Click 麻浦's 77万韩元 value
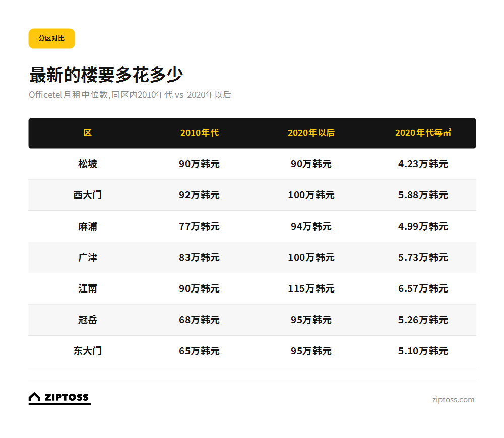The height and width of the screenshot is (438, 504). click(199, 227)
